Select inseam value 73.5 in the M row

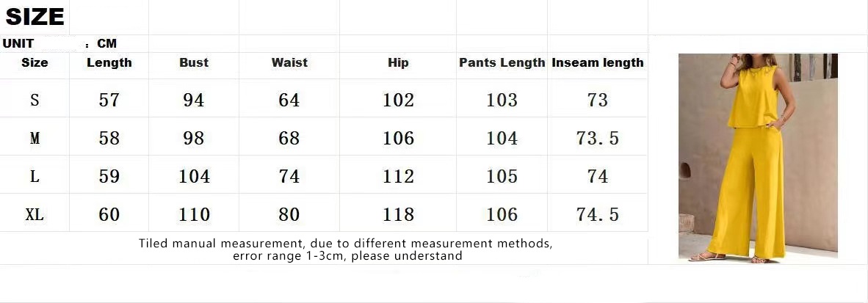[598, 138]
